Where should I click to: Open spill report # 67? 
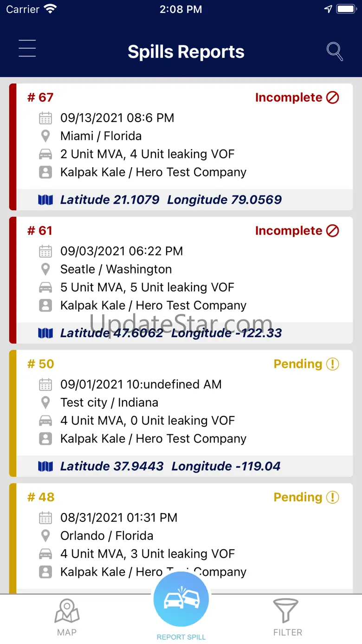[40, 98]
